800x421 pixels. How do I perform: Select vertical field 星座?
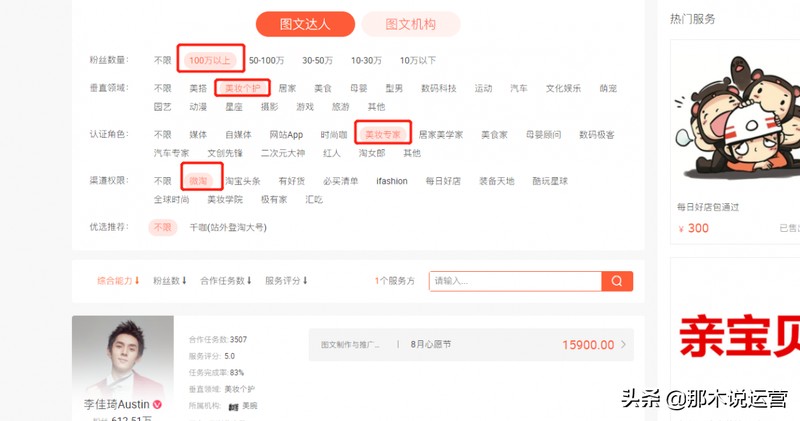[234, 107]
